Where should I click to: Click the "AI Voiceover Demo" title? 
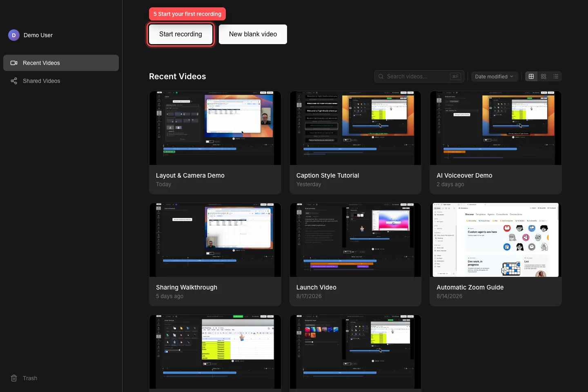[464, 176]
